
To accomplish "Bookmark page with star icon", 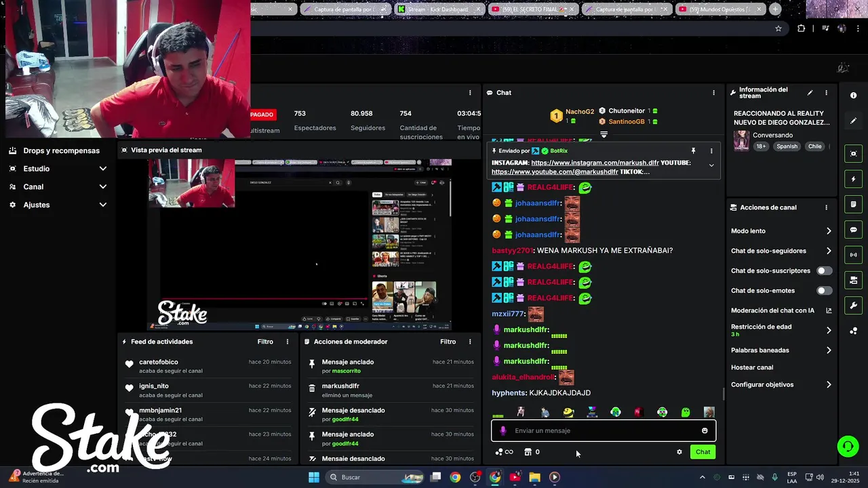I will [778, 28].
